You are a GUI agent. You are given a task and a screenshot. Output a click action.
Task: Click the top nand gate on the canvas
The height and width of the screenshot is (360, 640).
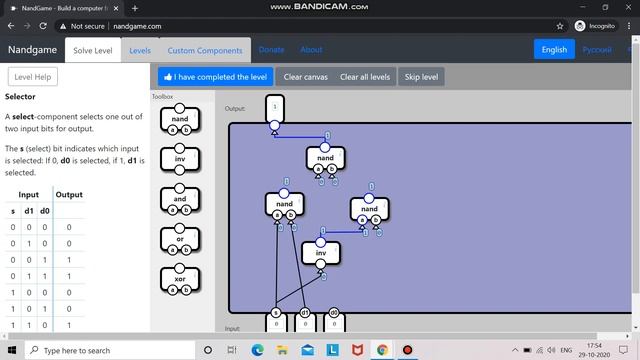tap(325, 158)
